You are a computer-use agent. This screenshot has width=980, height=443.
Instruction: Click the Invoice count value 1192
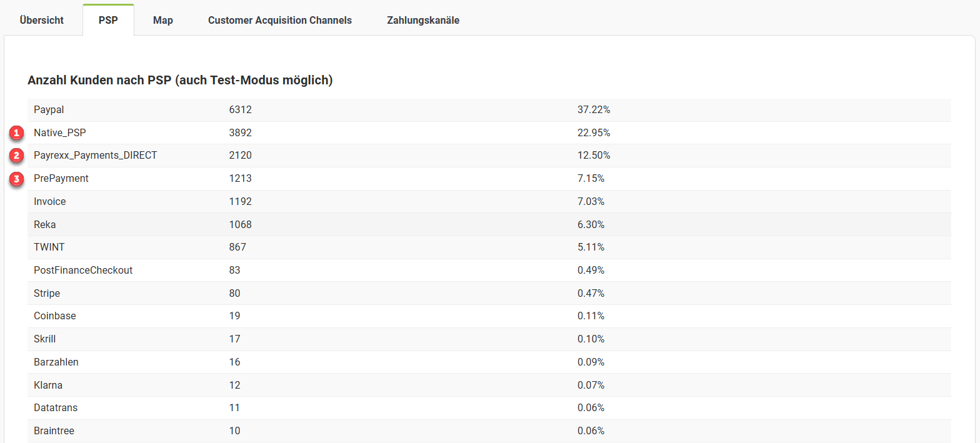pyautogui.click(x=241, y=201)
